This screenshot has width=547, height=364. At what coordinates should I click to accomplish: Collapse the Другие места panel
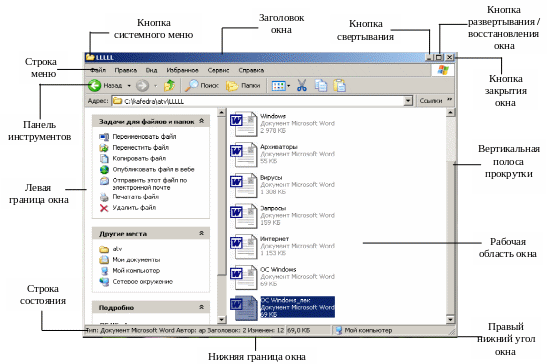(x=201, y=233)
